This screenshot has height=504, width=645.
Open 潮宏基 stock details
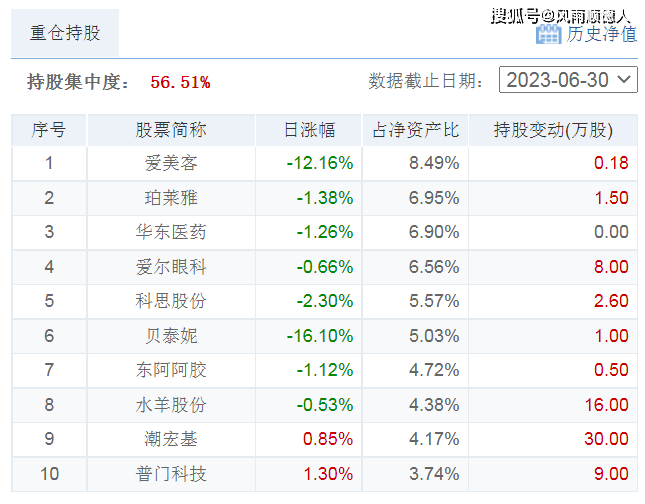pos(171,439)
